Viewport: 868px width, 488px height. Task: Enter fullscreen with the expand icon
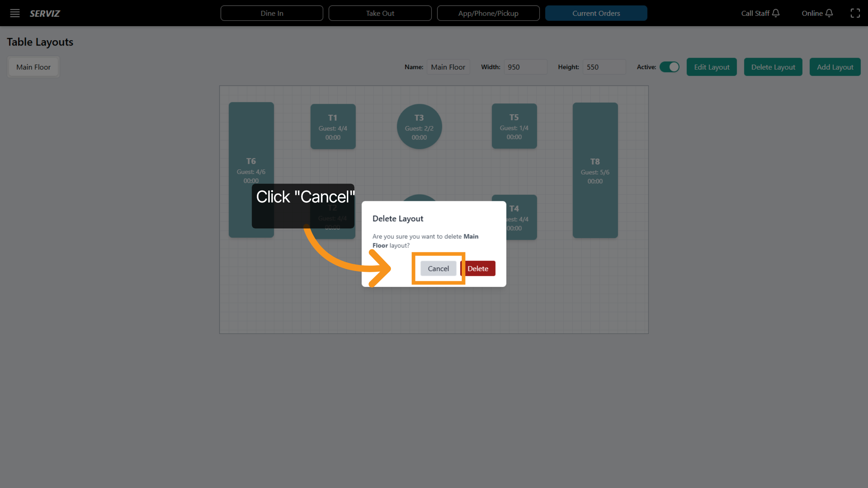855,13
